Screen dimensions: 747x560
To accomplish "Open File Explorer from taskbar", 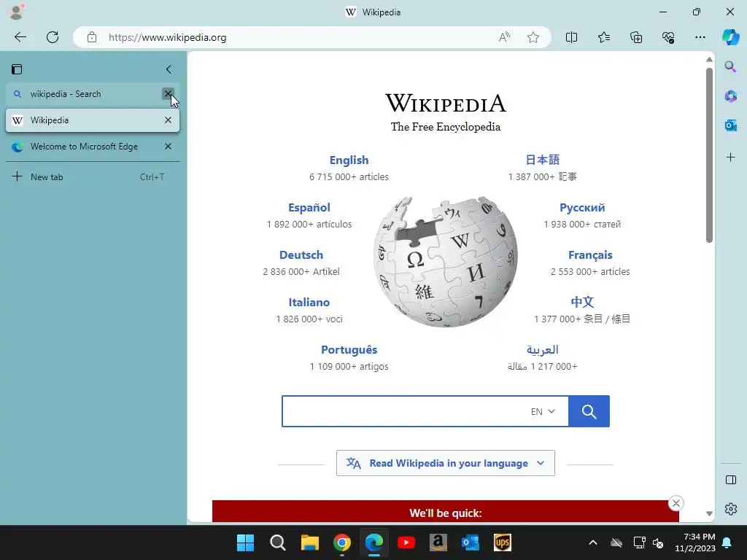I will (x=309, y=542).
